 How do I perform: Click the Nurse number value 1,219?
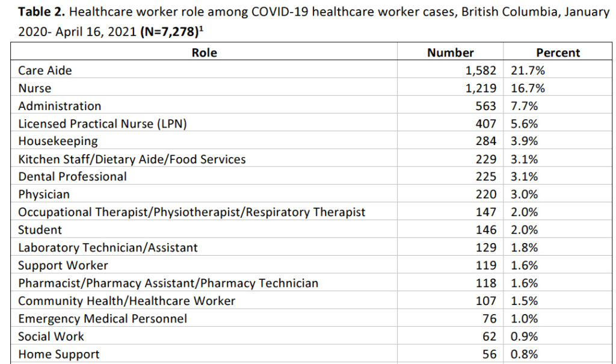pos(481,88)
